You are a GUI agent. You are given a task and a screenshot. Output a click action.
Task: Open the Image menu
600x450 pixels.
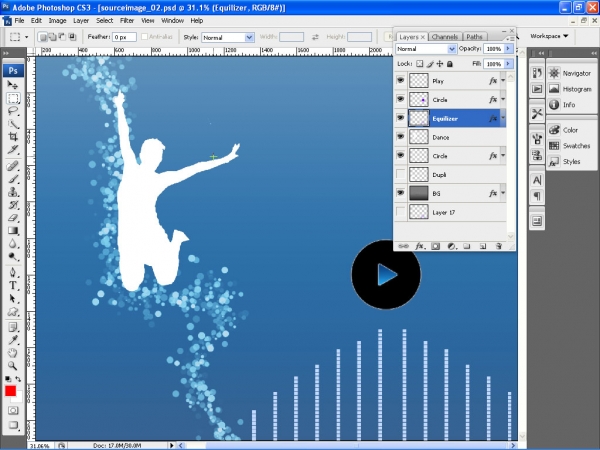pyautogui.click(x=57, y=21)
